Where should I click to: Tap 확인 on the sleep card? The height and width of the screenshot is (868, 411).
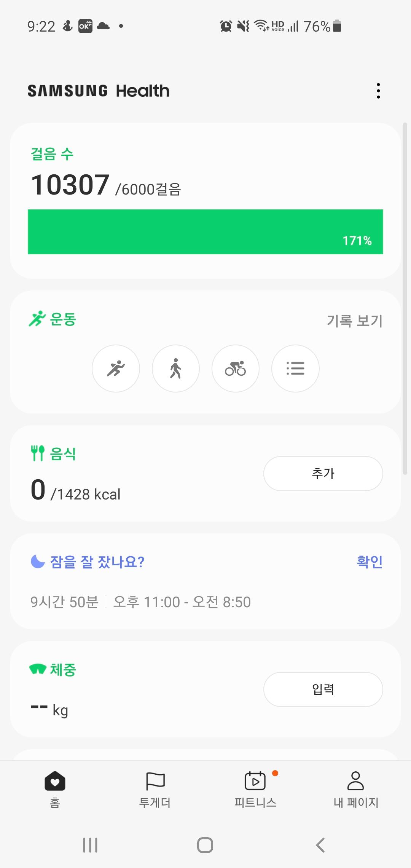tap(370, 562)
